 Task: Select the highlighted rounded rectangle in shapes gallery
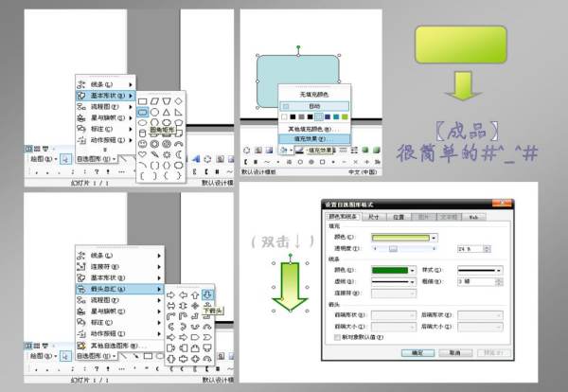point(142,113)
